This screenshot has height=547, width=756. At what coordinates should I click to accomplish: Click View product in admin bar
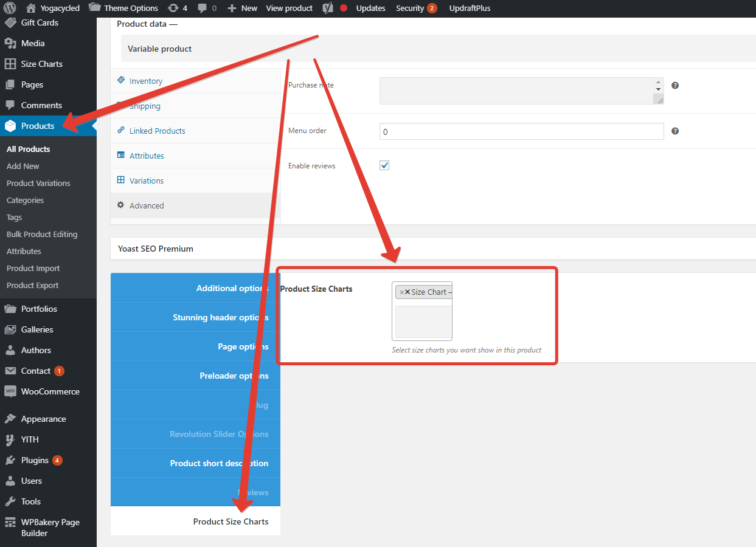pos(289,8)
